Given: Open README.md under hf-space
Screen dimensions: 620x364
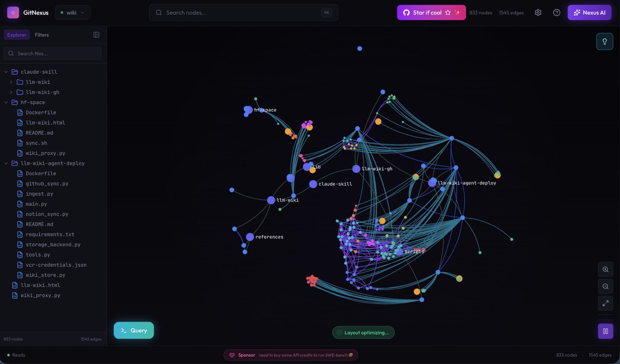Looking at the screenshot, I should pos(40,133).
